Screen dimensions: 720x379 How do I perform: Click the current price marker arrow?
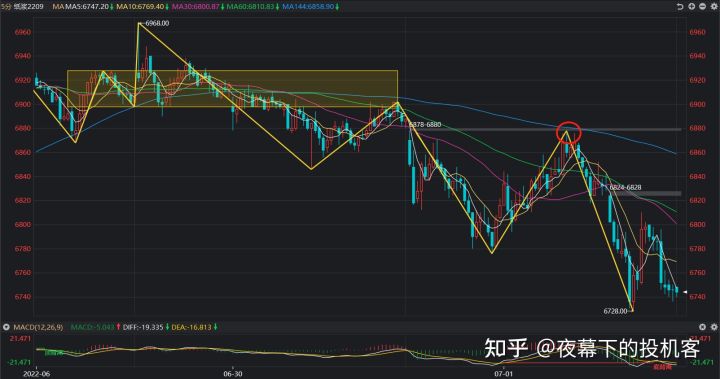pos(685,292)
